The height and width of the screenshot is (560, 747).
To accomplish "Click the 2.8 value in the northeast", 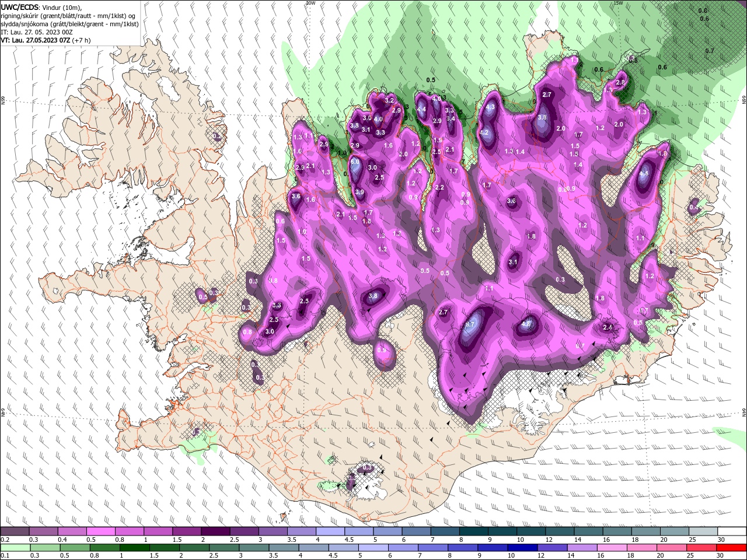I will [x=620, y=82].
